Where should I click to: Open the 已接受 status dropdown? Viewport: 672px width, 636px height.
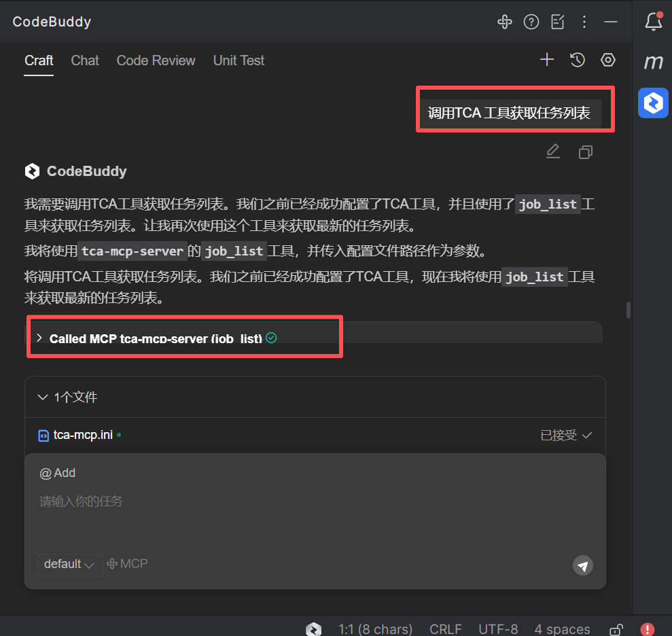point(566,436)
